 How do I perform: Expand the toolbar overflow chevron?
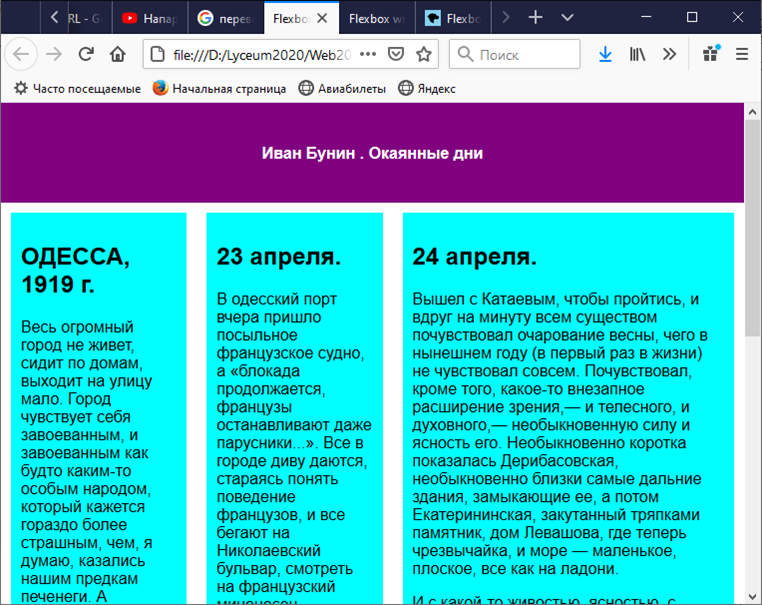[669, 54]
